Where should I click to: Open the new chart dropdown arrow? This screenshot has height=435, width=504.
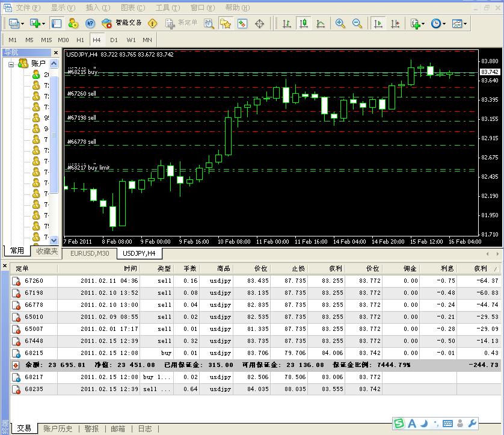coord(43,23)
